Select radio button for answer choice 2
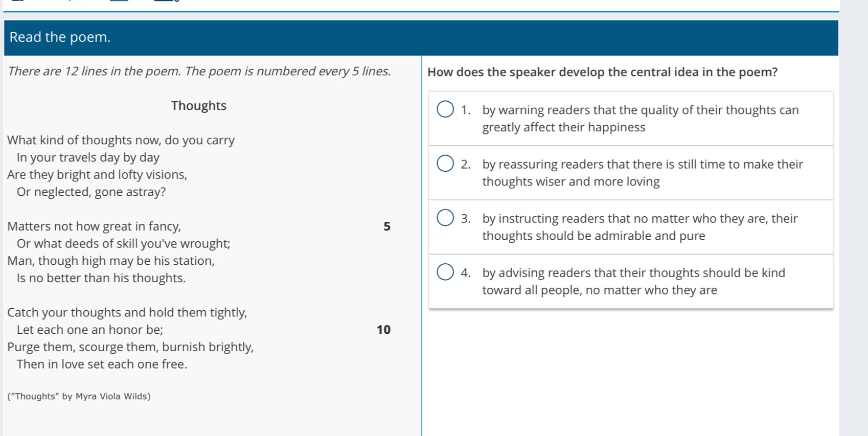The width and height of the screenshot is (868, 436). tap(445, 164)
